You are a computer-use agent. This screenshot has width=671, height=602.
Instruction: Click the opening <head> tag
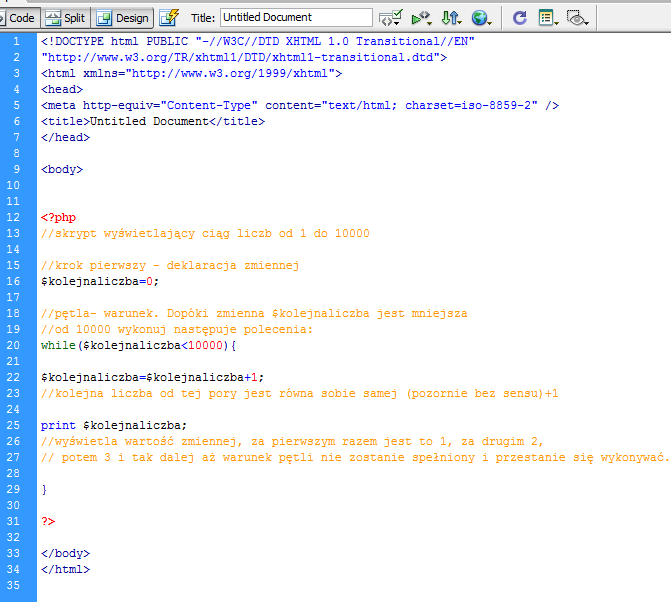(x=62, y=89)
